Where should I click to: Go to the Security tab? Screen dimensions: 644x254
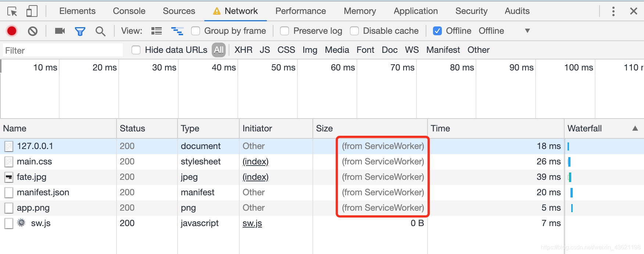pos(471,11)
